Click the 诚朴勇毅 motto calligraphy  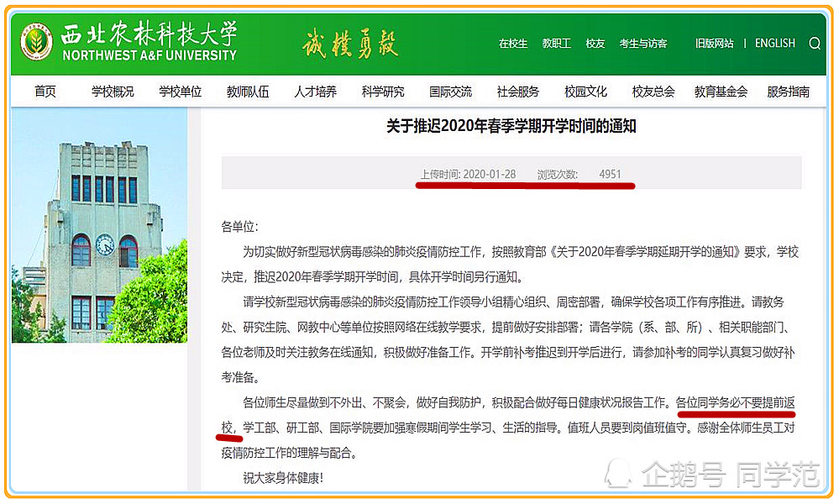(x=350, y=44)
